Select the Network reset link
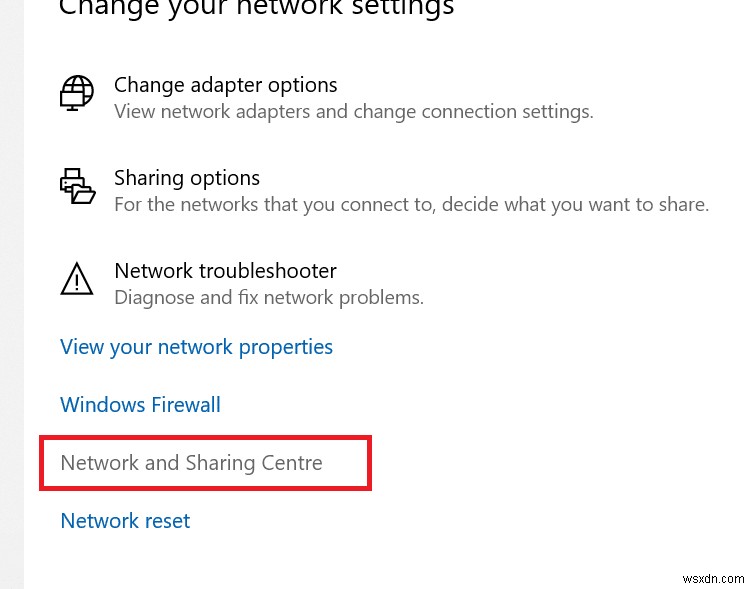Image resolution: width=756 pixels, height=589 pixels. pos(125,521)
